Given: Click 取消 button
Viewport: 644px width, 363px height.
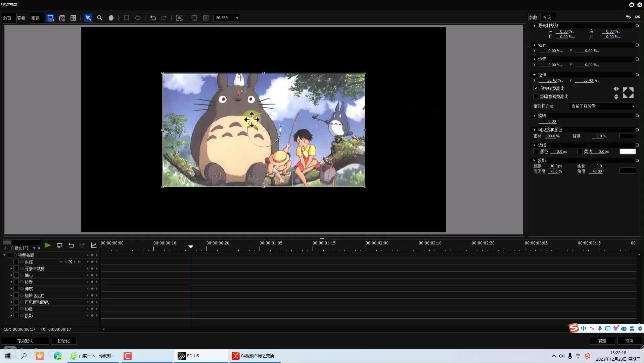Looking at the screenshot, I should (630, 341).
